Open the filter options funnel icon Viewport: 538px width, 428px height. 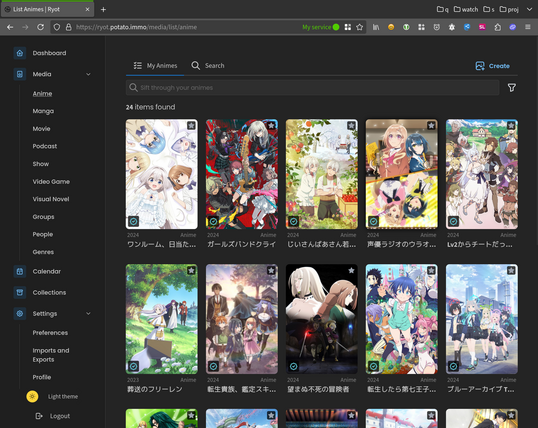(x=512, y=88)
